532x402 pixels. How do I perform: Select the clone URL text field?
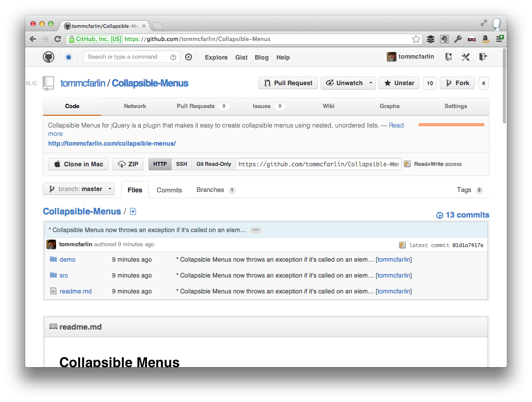pyautogui.click(x=318, y=164)
